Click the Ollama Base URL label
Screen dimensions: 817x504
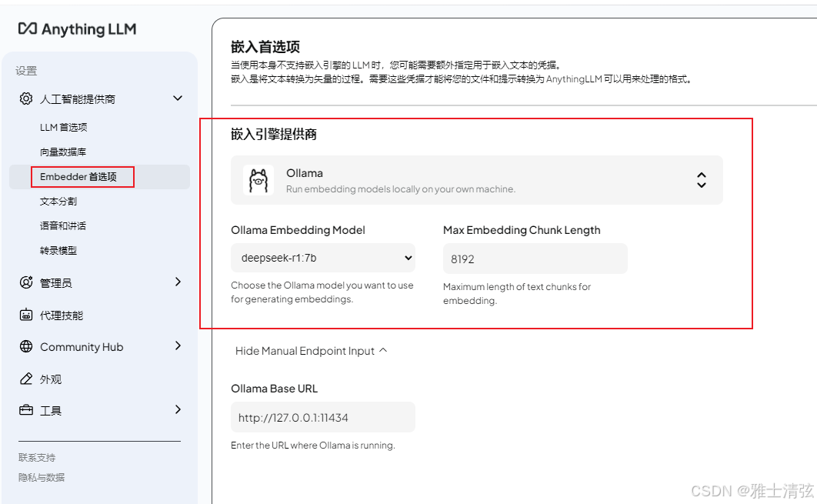[x=274, y=389]
